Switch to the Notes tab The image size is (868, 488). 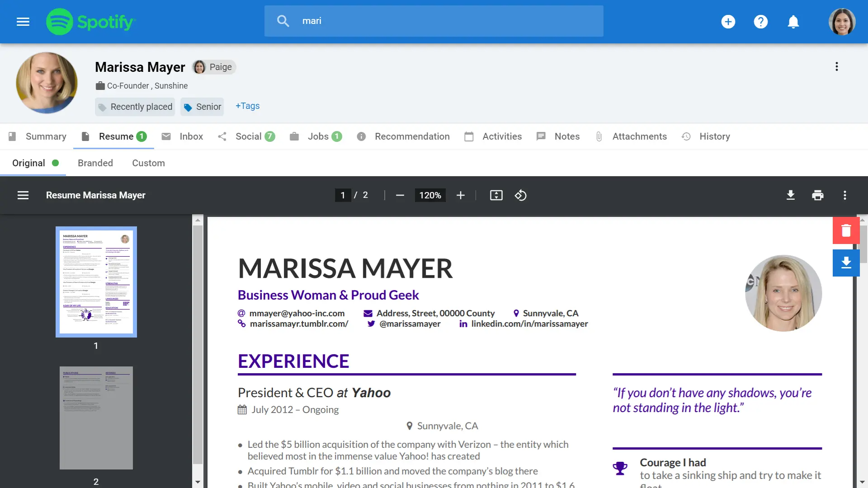[x=566, y=136]
